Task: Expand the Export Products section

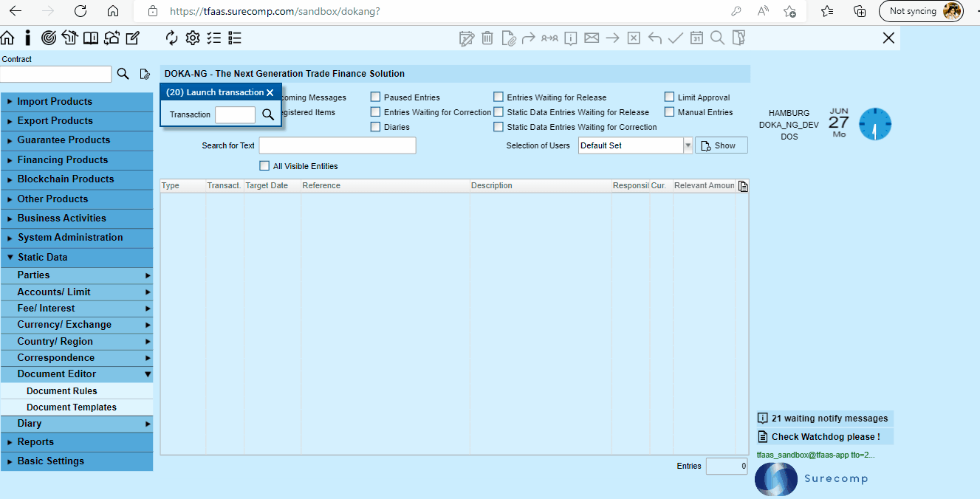Action: pyautogui.click(x=77, y=121)
